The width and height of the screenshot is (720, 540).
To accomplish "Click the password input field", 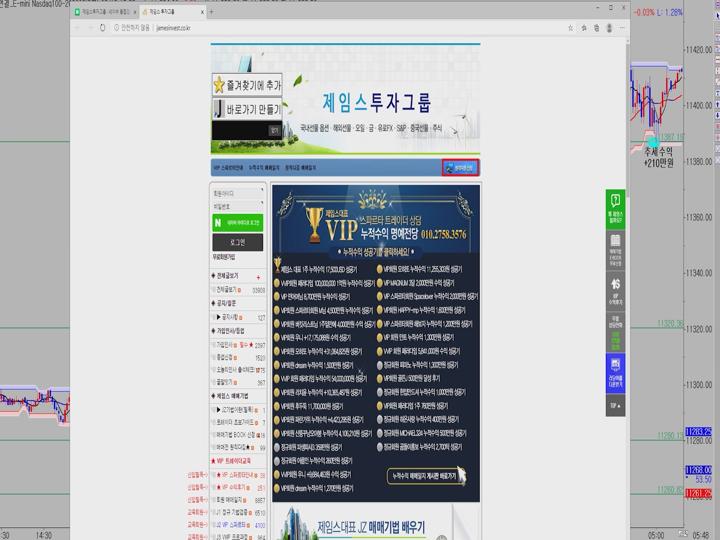I will [x=238, y=206].
